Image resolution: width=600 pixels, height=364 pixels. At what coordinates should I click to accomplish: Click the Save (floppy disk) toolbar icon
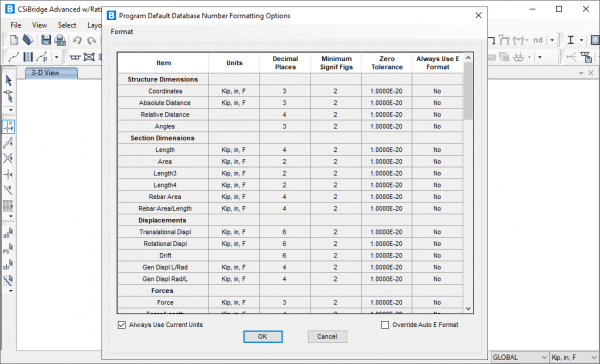point(46,40)
